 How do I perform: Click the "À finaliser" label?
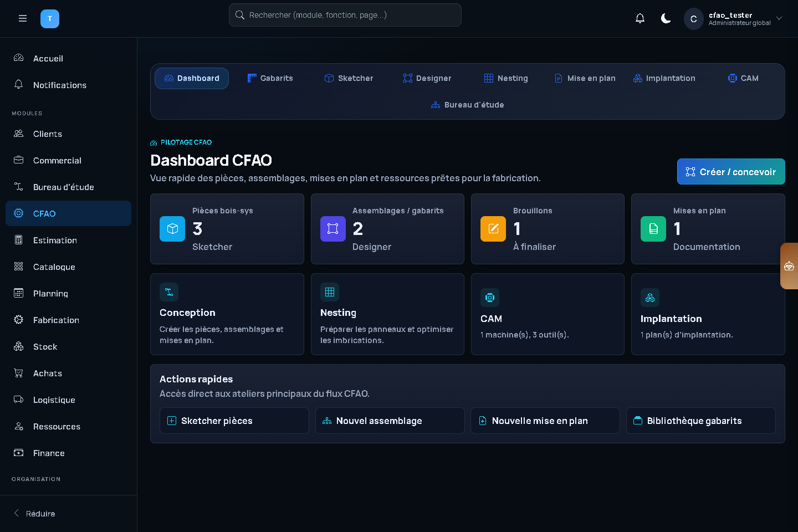tap(534, 247)
